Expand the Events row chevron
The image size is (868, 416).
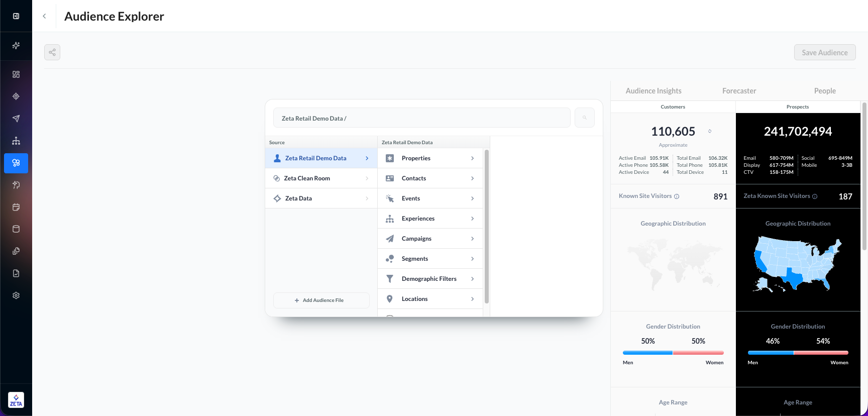(473, 198)
